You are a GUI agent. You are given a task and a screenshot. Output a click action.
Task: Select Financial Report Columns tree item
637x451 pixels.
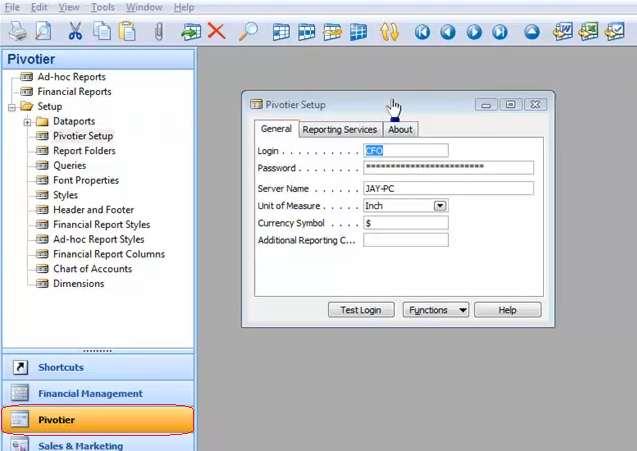[109, 254]
